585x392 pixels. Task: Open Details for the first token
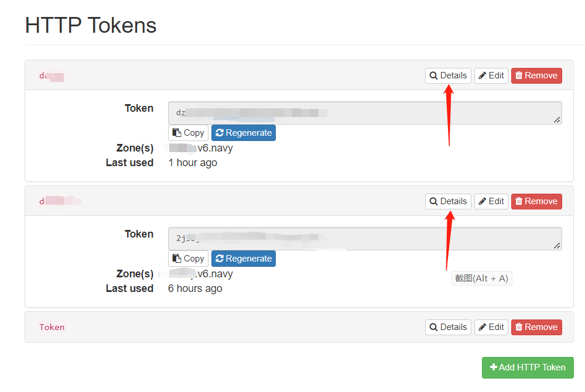(448, 75)
